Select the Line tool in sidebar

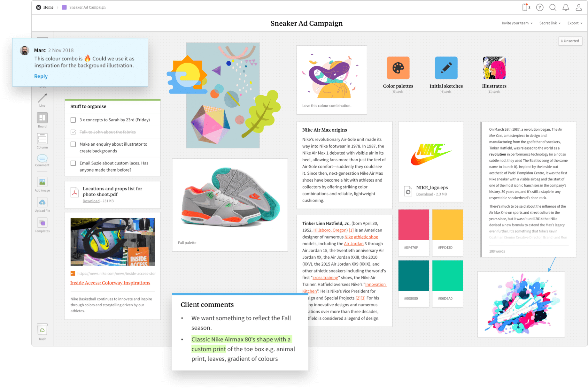click(42, 100)
